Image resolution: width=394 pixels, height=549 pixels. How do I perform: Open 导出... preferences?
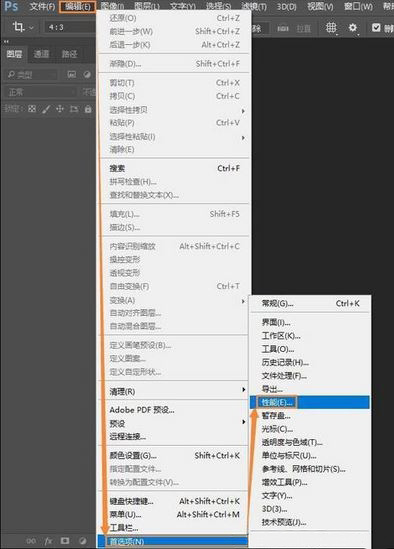coord(310,389)
